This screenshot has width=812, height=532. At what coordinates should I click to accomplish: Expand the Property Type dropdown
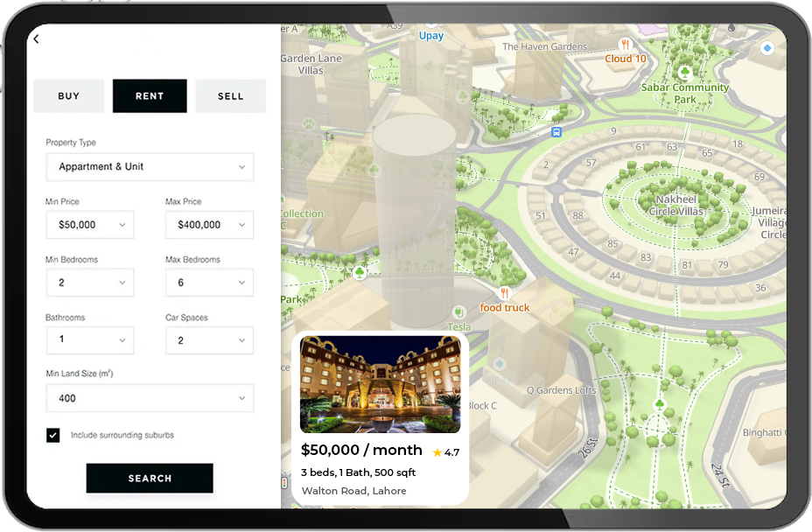coord(150,167)
